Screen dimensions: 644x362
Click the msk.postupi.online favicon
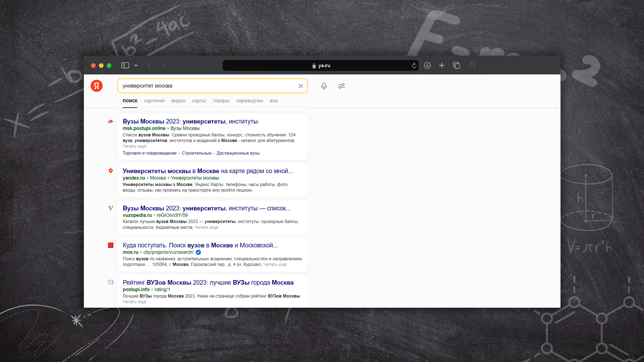[x=110, y=121]
